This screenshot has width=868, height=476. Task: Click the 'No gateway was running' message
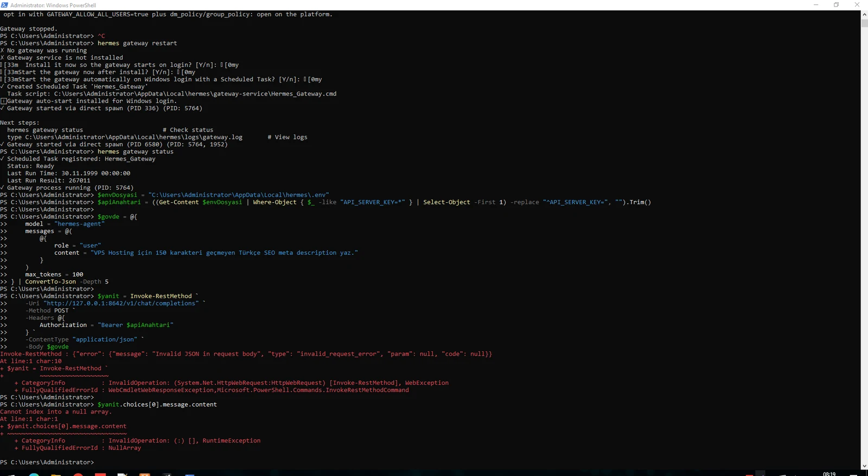tap(47, 50)
